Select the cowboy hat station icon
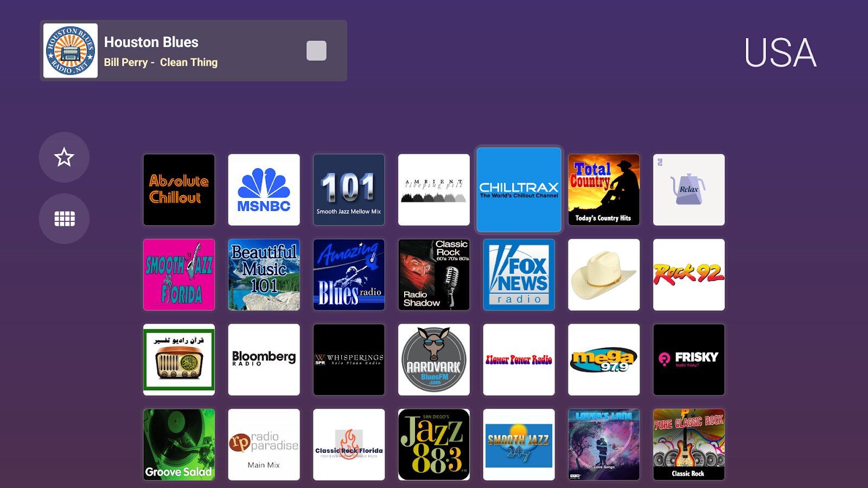868x488 pixels. tap(604, 275)
